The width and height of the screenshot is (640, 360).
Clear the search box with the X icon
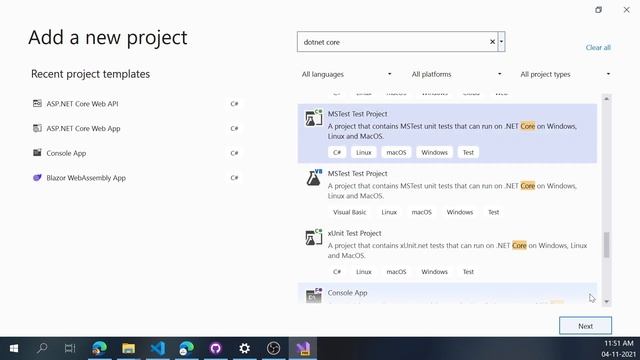[x=492, y=42]
